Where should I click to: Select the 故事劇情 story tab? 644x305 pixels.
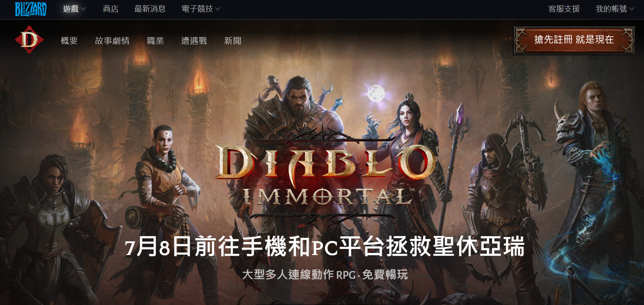pos(112,41)
